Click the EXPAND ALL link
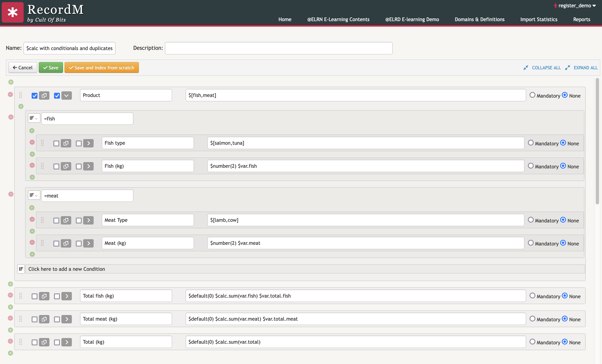Screen dimensions: 602x364 585,68
